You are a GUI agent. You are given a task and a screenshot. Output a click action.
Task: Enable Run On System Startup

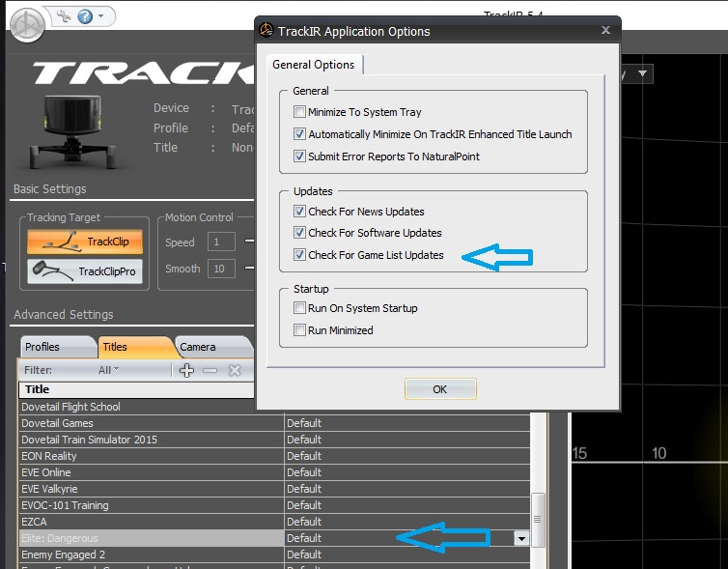click(299, 308)
